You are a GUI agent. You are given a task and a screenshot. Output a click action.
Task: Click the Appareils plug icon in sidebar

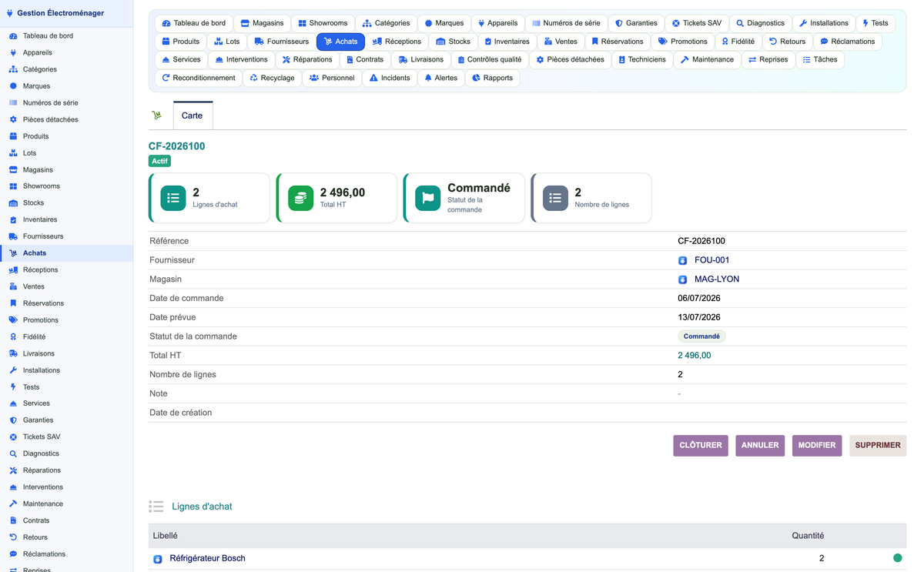13,52
